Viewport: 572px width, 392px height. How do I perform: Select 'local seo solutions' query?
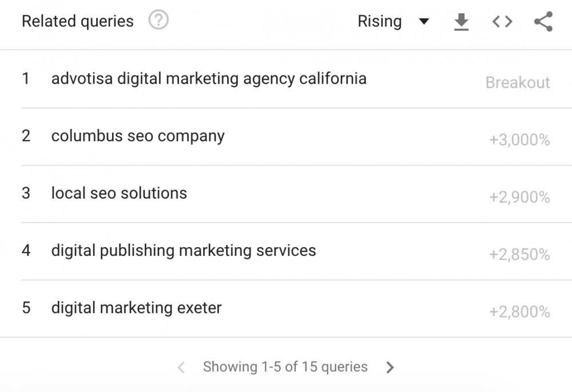119,193
